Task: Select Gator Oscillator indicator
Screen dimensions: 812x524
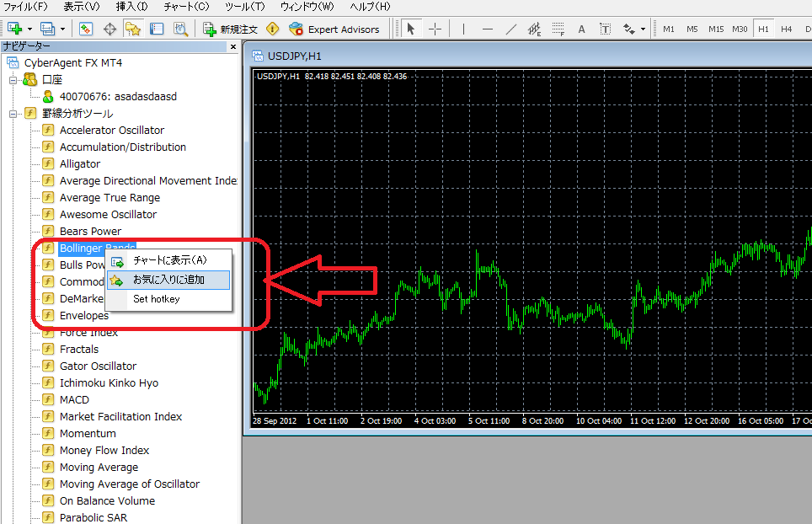Action: click(98, 366)
